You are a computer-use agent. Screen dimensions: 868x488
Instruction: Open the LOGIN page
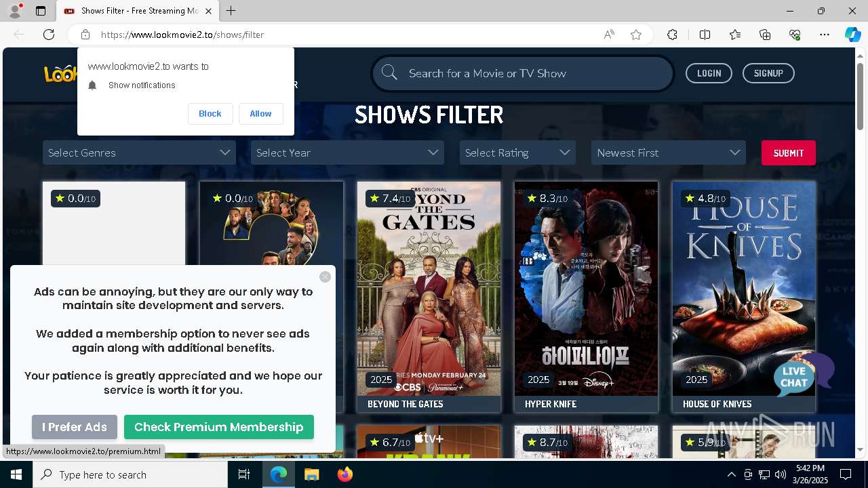709,73
